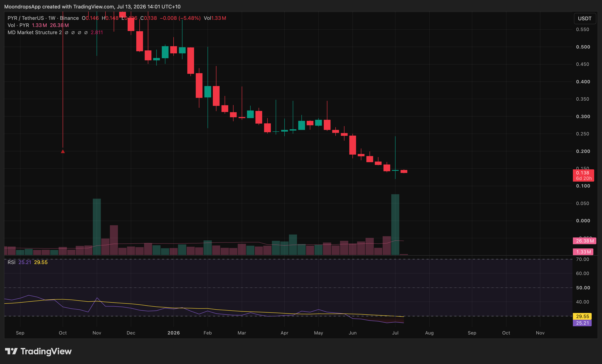
Task: Click the tallest green volume bar at Jul
Action: (x=395, y=225)
